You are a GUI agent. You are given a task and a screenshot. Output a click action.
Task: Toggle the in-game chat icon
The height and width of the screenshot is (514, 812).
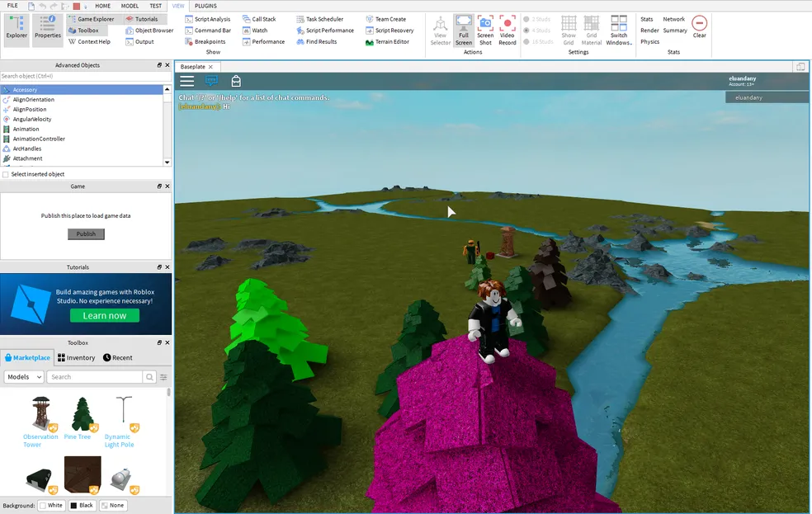point(211,81)
